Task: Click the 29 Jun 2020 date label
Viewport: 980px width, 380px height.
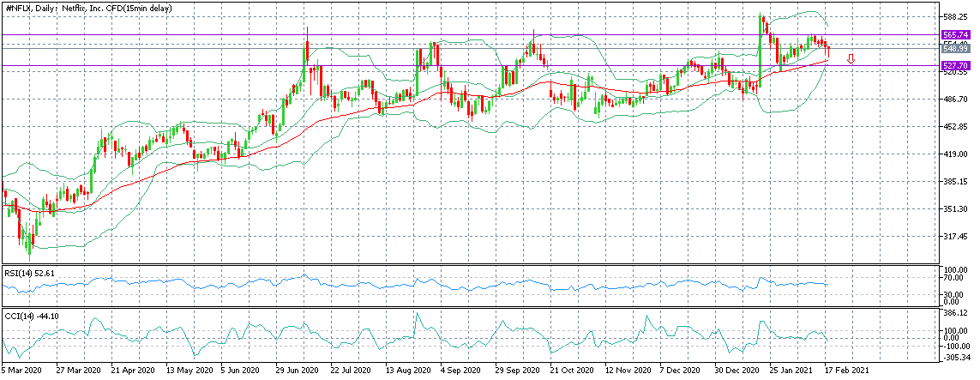Action: 297,369
